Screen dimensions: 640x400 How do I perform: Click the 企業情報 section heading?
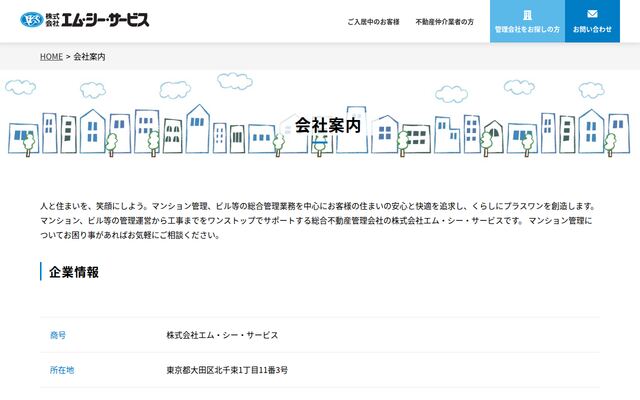[74, 272]
